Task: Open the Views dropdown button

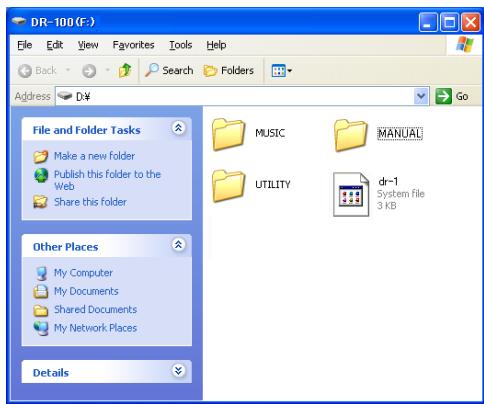Action: click(x=282, y=70)
